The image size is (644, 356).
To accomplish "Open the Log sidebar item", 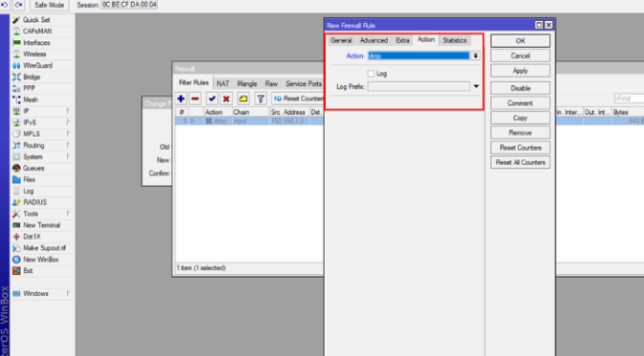I will (x=28, y=191).
